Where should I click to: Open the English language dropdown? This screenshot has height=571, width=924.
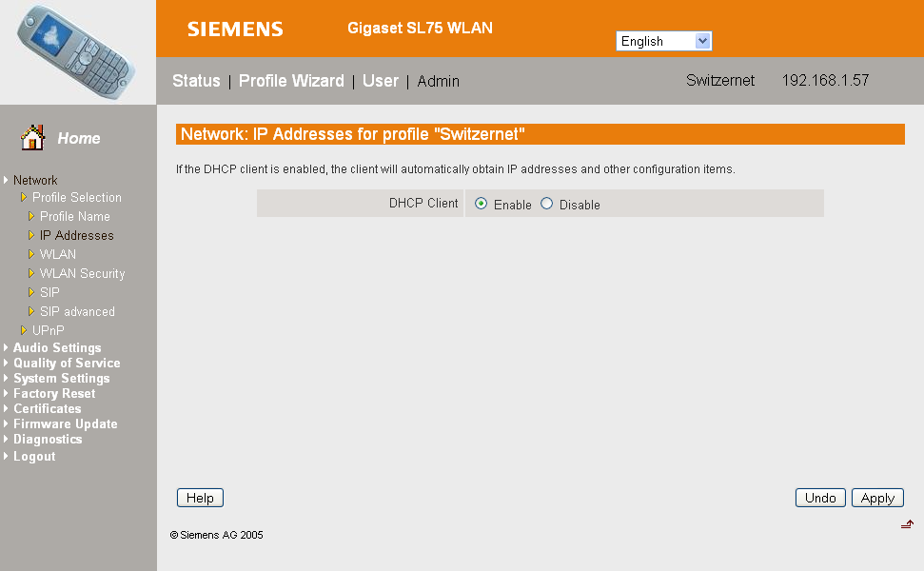click(x=664, y=41)
